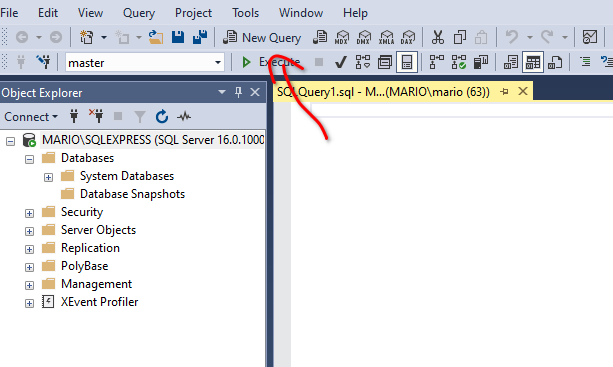
Task: Click Execute to run the query
Action: pyautogui.click(x=271, y=62)
